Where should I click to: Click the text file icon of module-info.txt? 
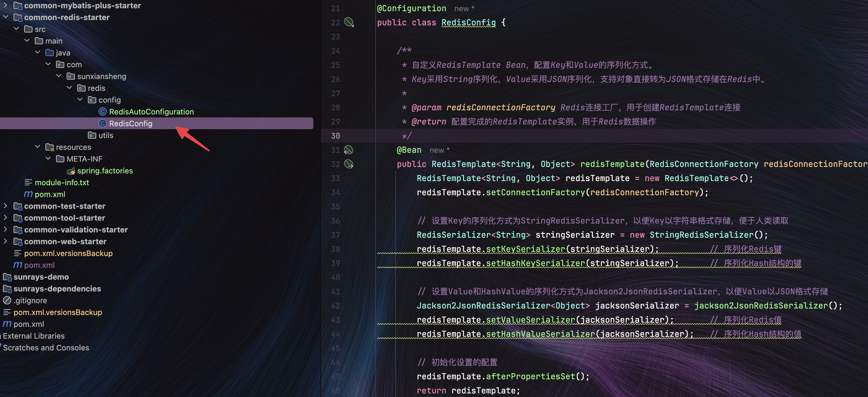28,182
